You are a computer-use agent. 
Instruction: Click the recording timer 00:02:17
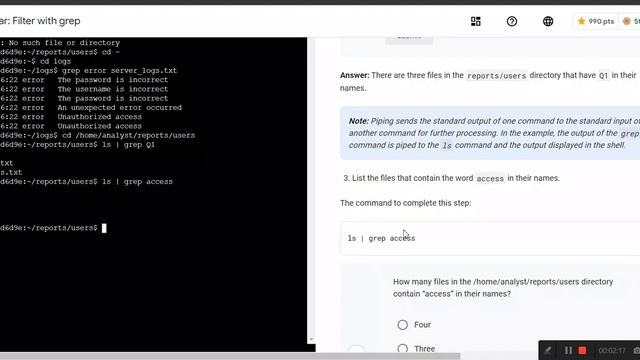pos(612,351)
